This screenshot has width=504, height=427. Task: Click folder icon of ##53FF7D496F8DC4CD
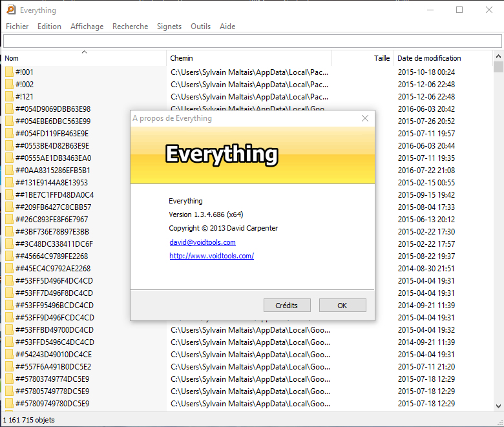[9, 293]
